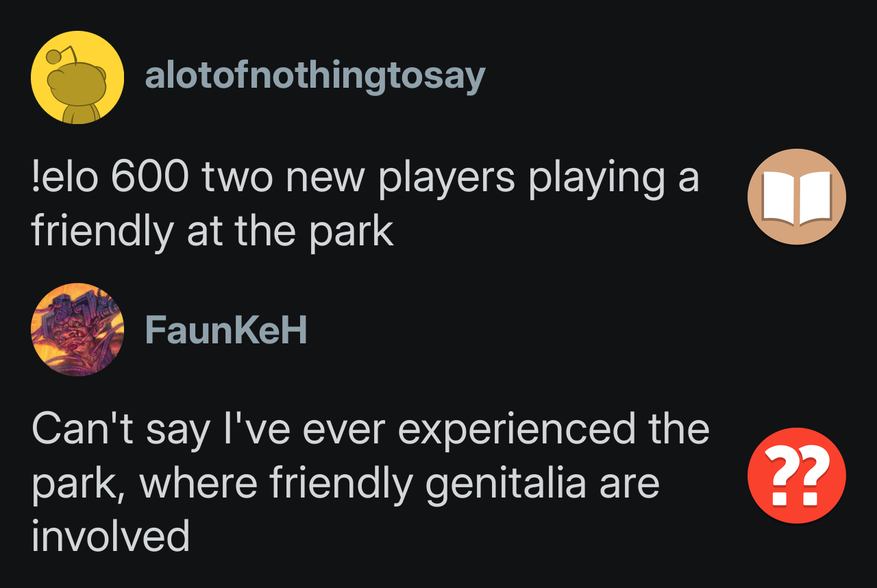Select the word "players" in first comment
This screenshot has width=877, height=588.
[x=446, y=178]
